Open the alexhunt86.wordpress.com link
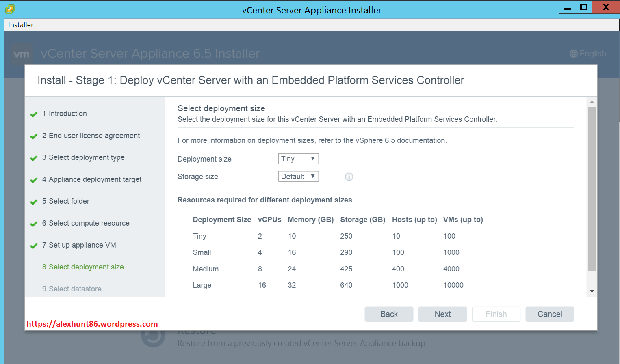 (92, 323)
